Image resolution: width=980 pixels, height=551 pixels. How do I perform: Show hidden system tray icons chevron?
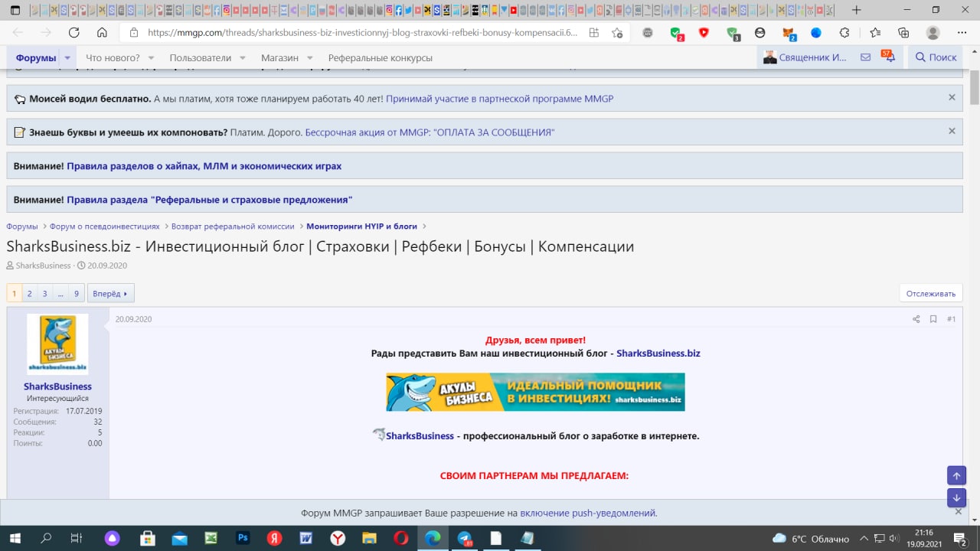pos(864,539)
